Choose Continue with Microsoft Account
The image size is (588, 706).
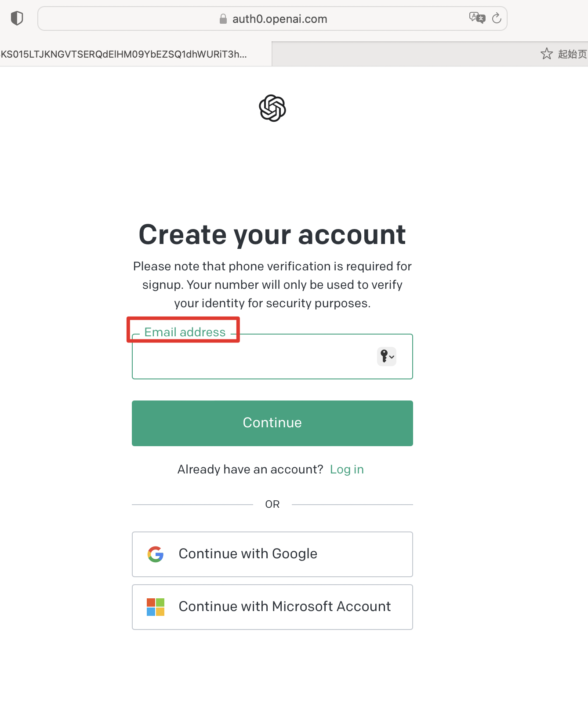(272, 607)
